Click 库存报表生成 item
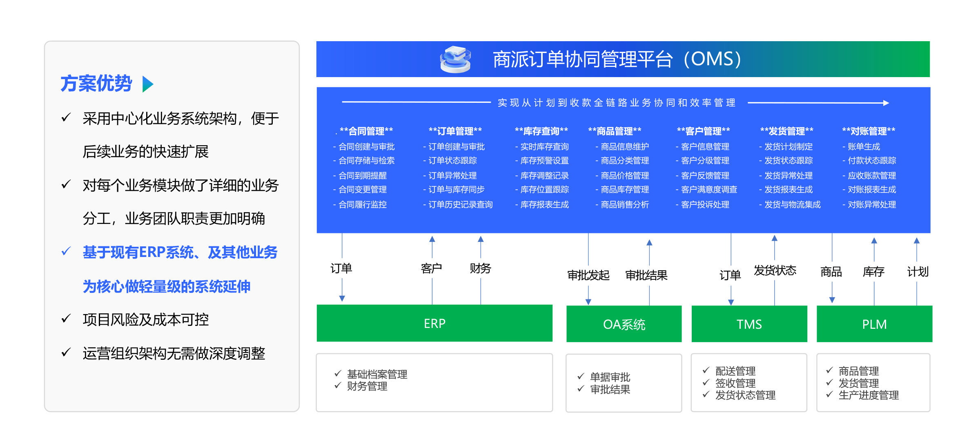 (x=542, y=204)
